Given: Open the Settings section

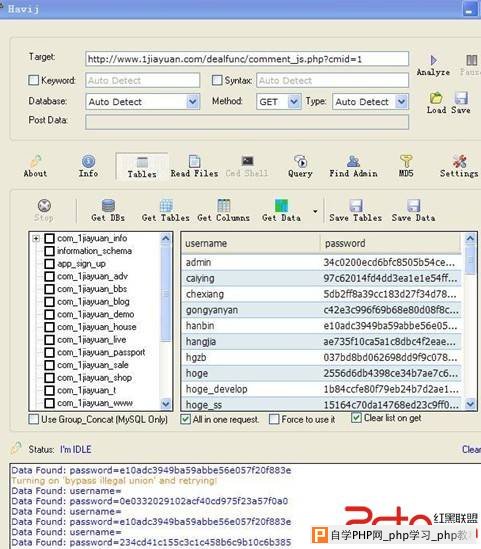Looking at the screenshot, I should 459,166.
